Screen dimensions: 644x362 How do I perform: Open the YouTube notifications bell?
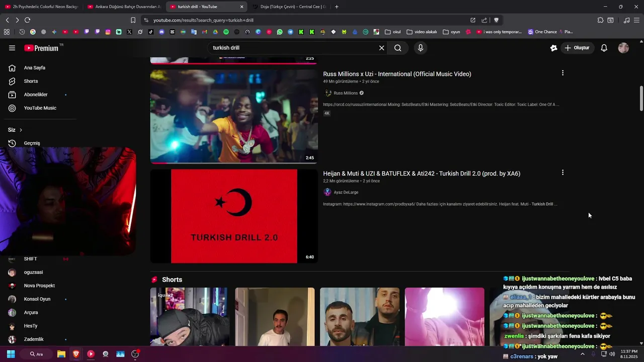[604, 48]
